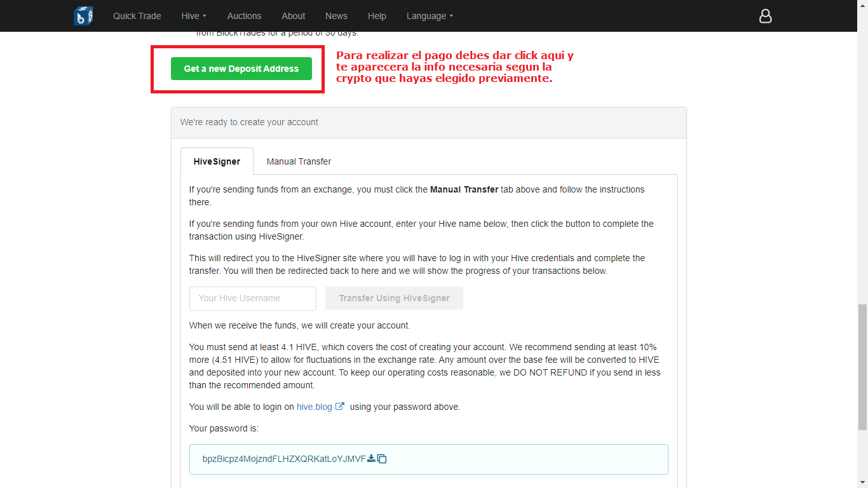Click "When we receive the funds" sentence
868x488 pixels.
(300, 325)
